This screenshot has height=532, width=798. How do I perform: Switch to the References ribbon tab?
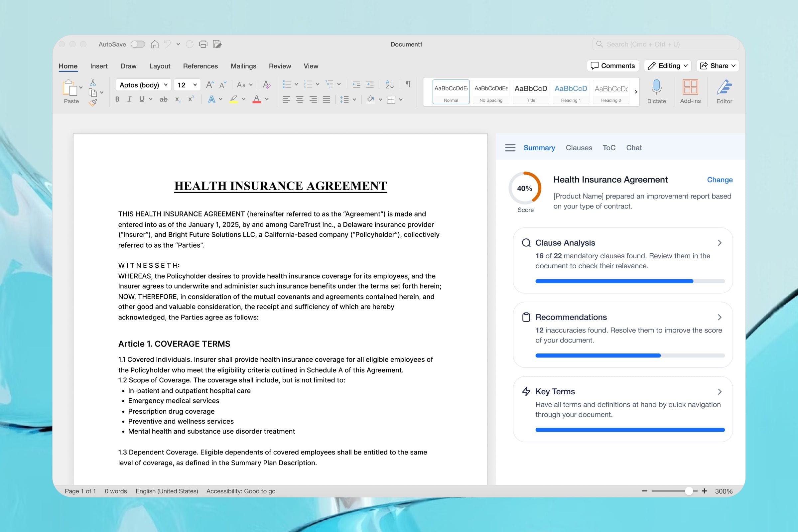point(200,66)
